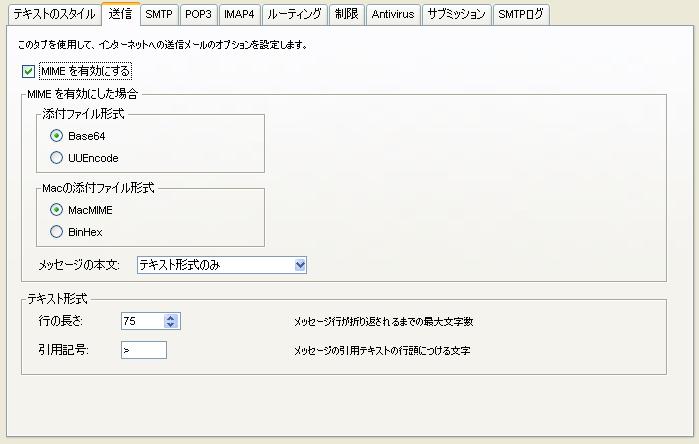Switch to the IMAP4 tab

click(239, 14)
